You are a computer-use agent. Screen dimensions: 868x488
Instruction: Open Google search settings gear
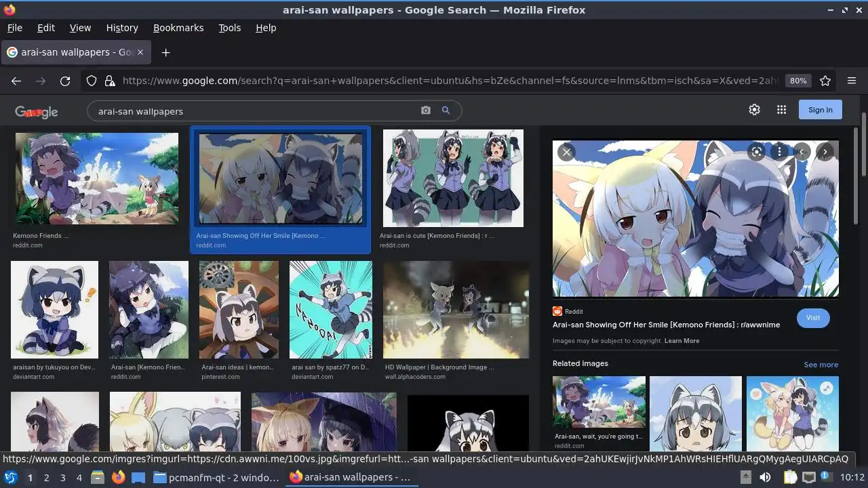[x=754, y=110]
